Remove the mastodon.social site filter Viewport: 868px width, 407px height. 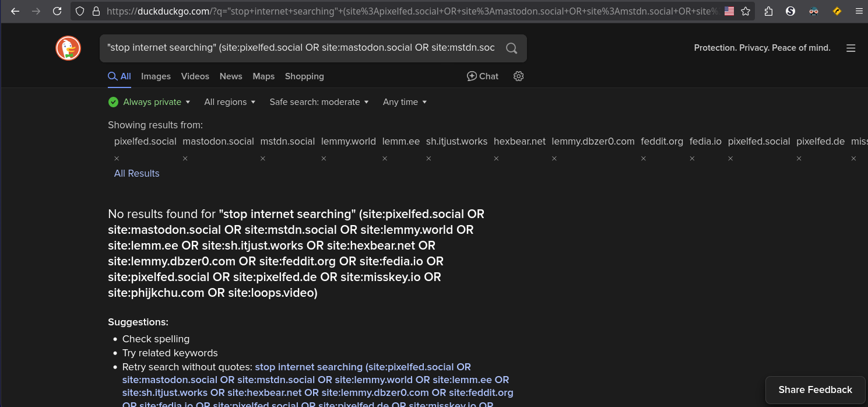pos(185,159)
